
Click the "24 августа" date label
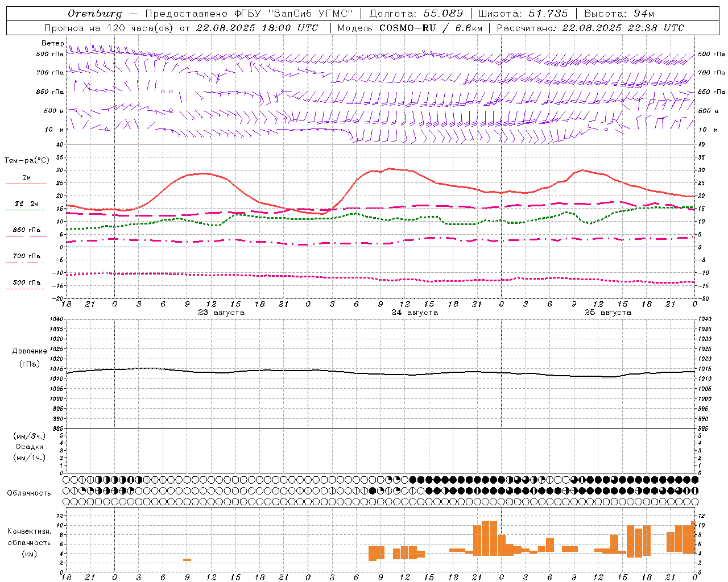coord(415,313)
